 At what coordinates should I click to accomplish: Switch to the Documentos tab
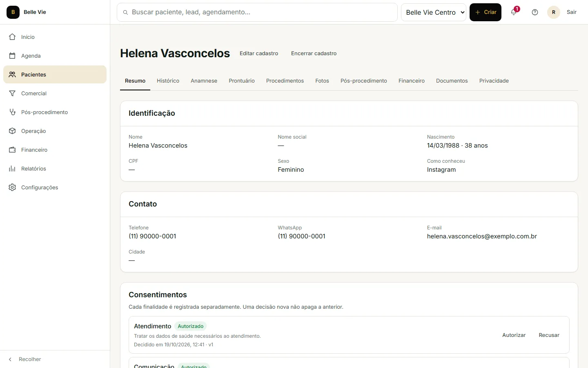tap(452, 81)
